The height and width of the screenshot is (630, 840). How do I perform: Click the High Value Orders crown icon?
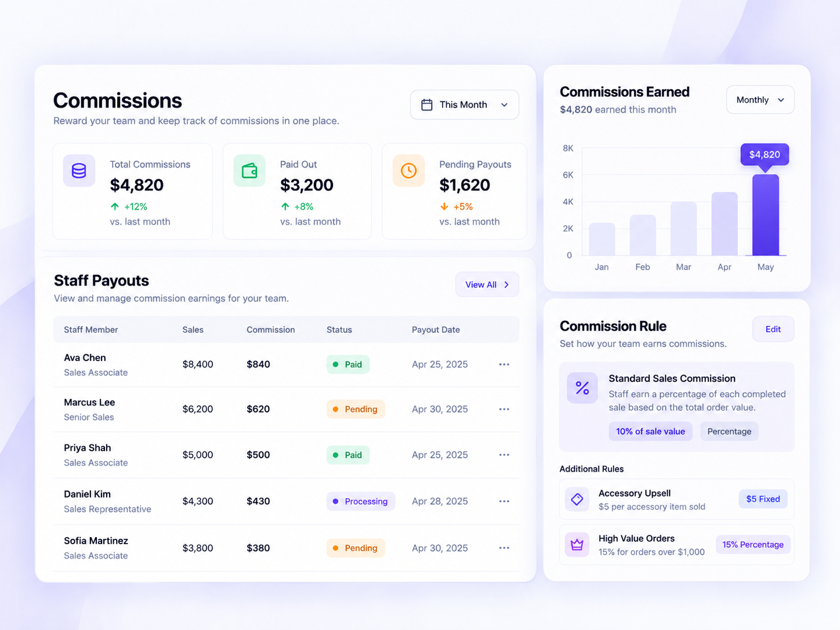(577, 545)
